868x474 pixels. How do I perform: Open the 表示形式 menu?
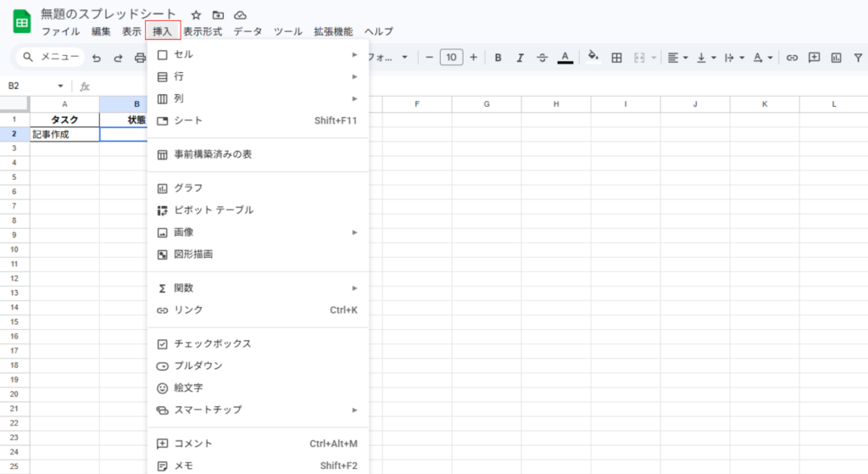pyautogui.click(x=203, y=31)
